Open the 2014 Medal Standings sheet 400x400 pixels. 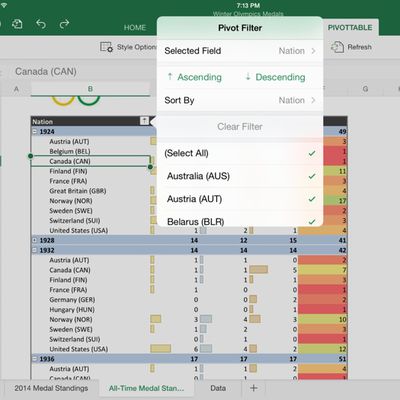(51, 388)
